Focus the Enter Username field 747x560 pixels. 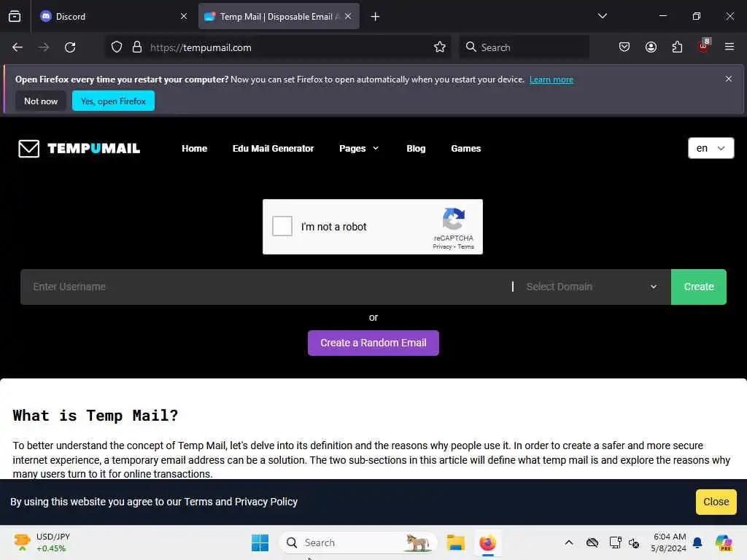click(x=264, y=287)
